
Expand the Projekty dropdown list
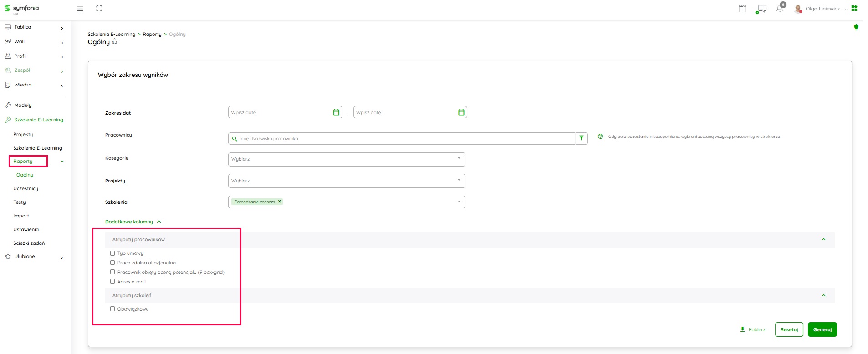click(346, 181)
